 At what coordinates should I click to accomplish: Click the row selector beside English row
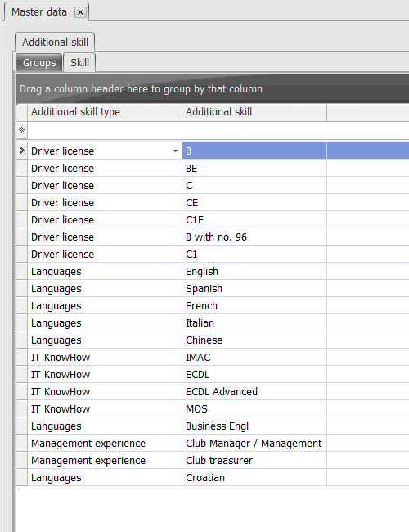coord(22,272)
